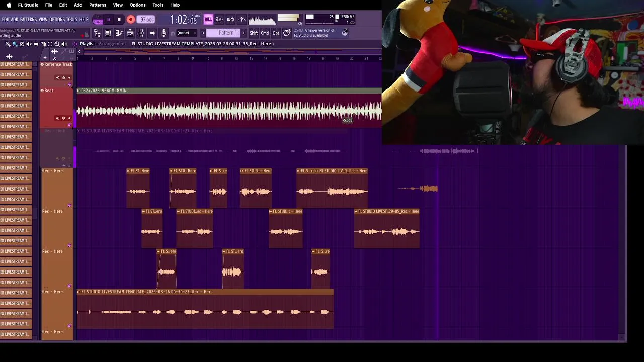Toggle the 3.2.1 countdown before recording
Viewport: 644px width, 362px height.
tap(219, 19)
